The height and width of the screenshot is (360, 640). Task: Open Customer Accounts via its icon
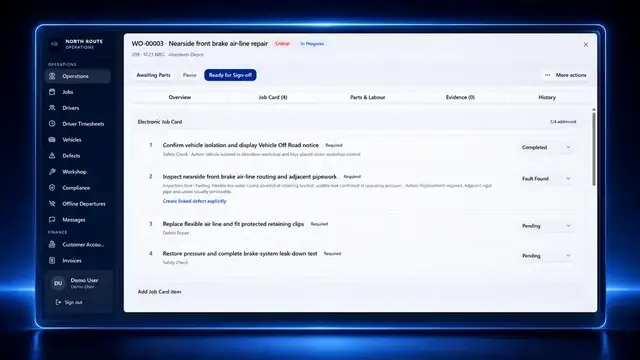(x=52, y=244)
